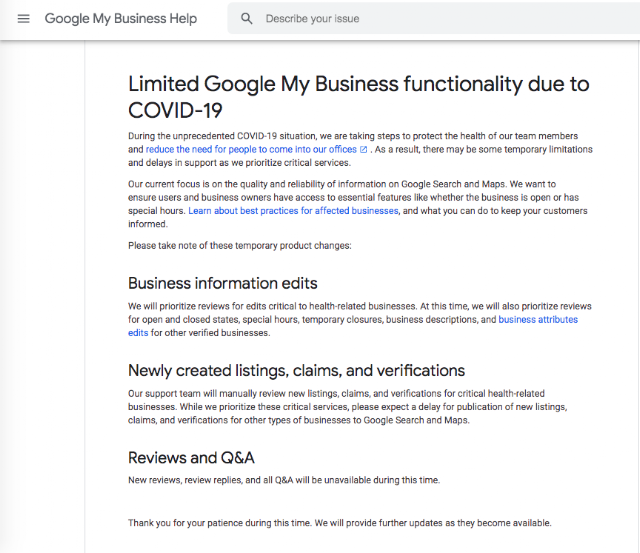Select 'Newly created listings, claims, and verifications' heading
The height and width of the screenshot is (553, 640).
296,370
